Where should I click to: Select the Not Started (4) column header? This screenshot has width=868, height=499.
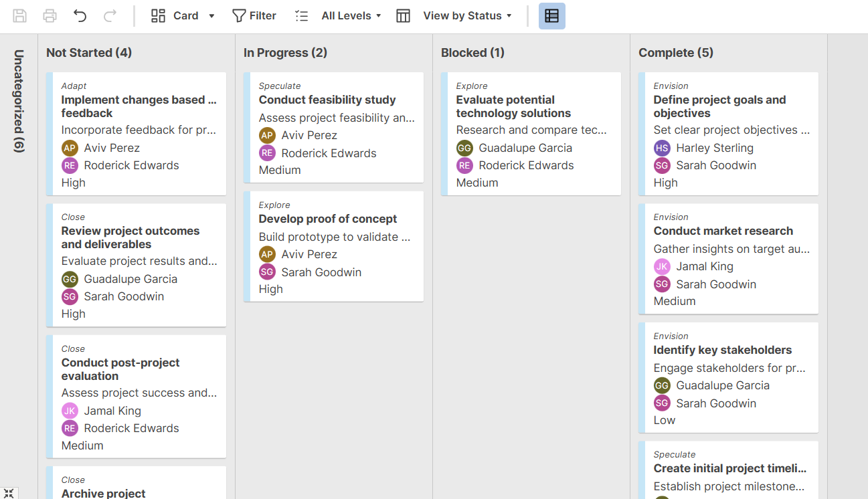[89, 53]
